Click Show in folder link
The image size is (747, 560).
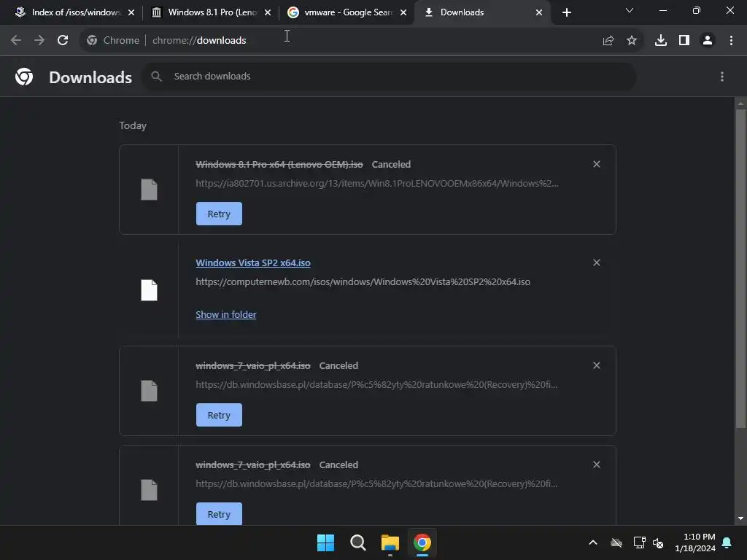(x=226, y=315)
